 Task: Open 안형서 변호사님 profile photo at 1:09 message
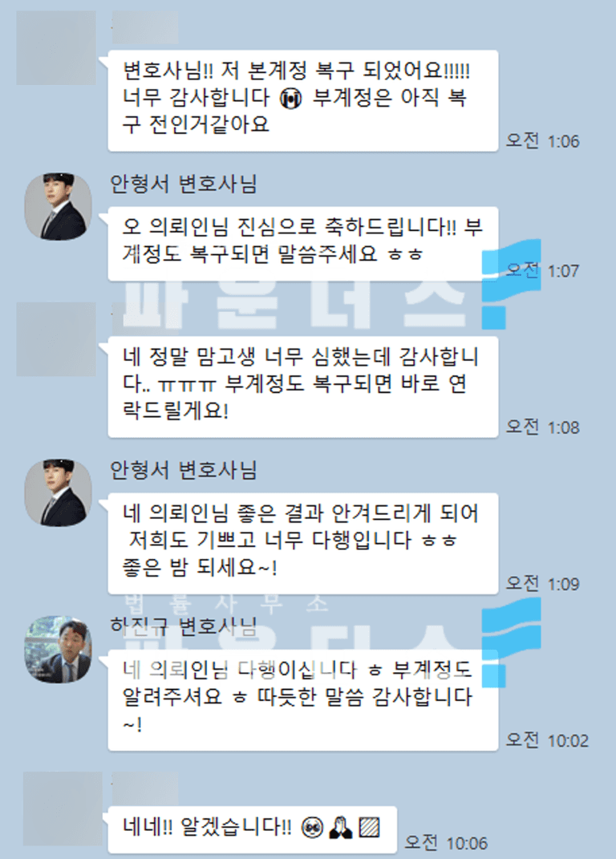pos(58,493)
